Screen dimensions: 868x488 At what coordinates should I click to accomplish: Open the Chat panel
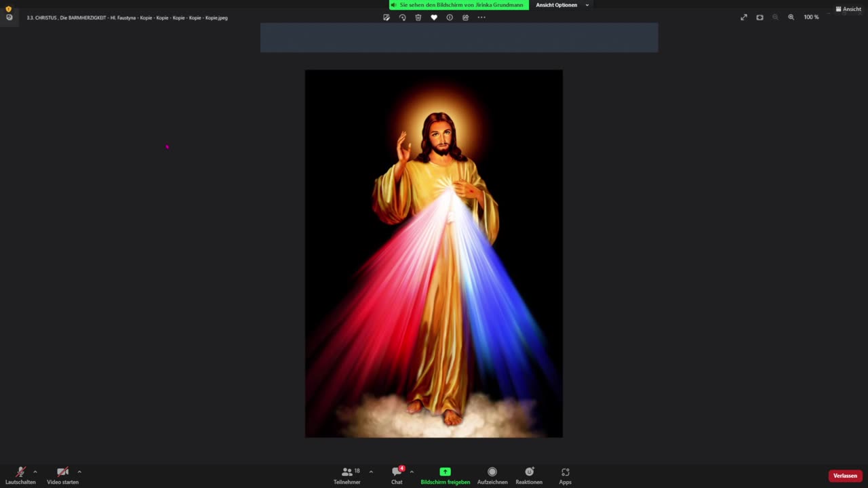(x=397, y=475)
